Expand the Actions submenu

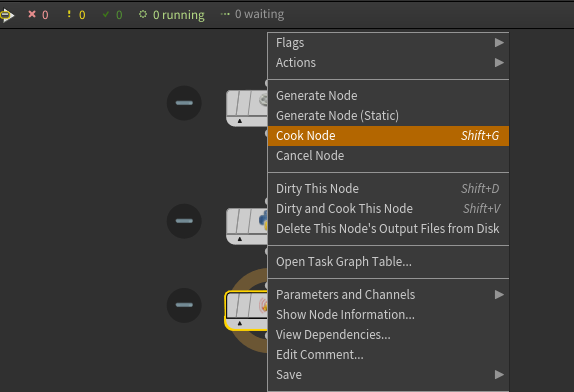tap(388, 63)
